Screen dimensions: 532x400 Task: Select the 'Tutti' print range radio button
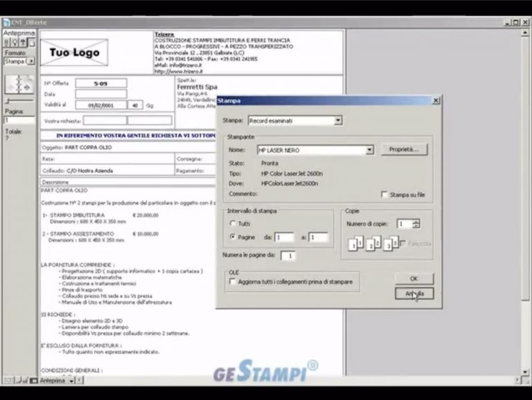tap(233, 223)
